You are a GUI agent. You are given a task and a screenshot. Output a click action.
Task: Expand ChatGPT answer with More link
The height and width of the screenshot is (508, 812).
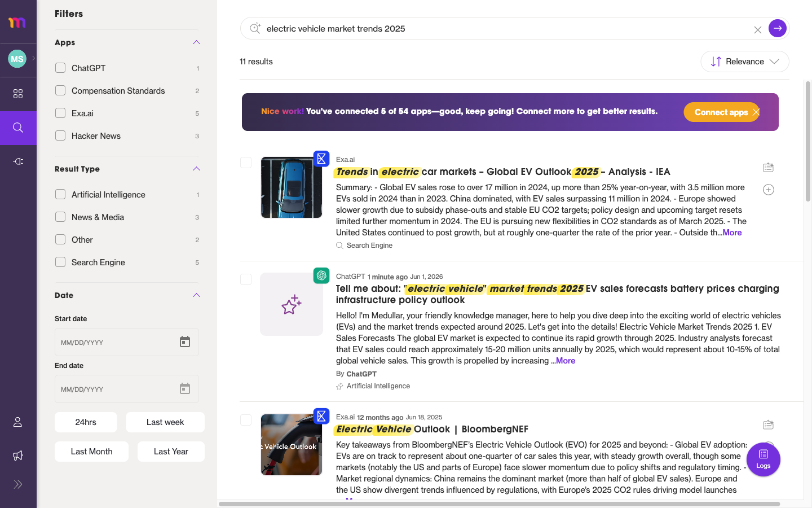point(566,361)
